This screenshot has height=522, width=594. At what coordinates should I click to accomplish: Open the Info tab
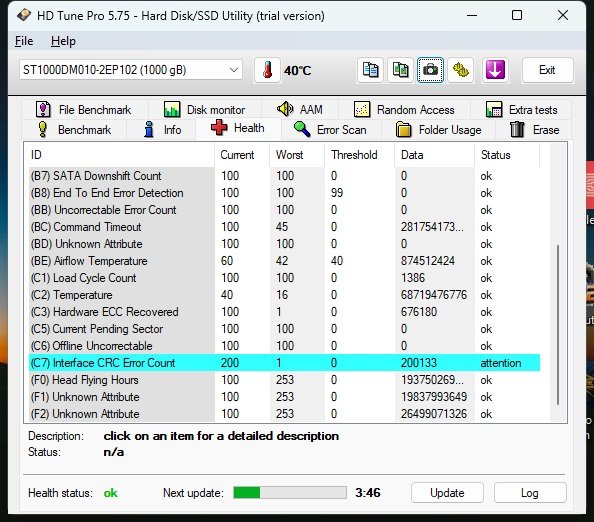pos(163,130)
